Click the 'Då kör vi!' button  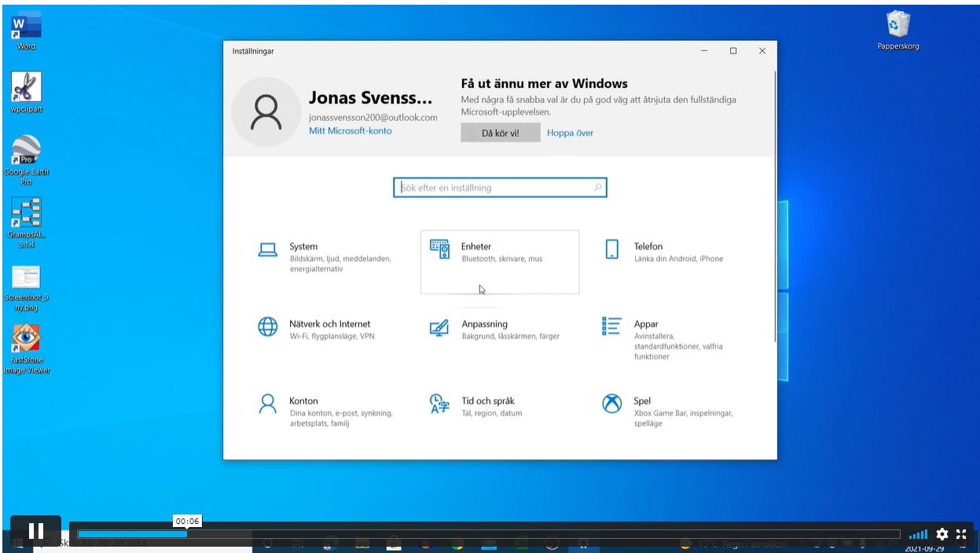501,133
